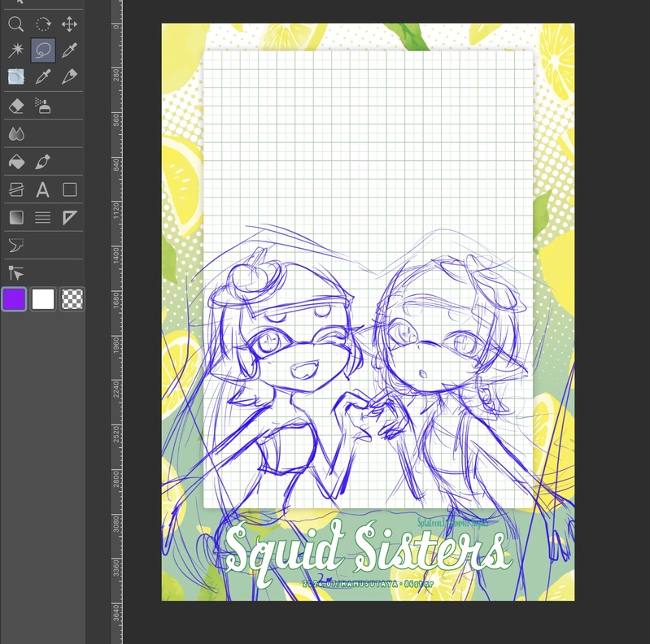The image size is (650, 644).
Task: Click the grid paper area of canvas
Action: coord(368,279)
